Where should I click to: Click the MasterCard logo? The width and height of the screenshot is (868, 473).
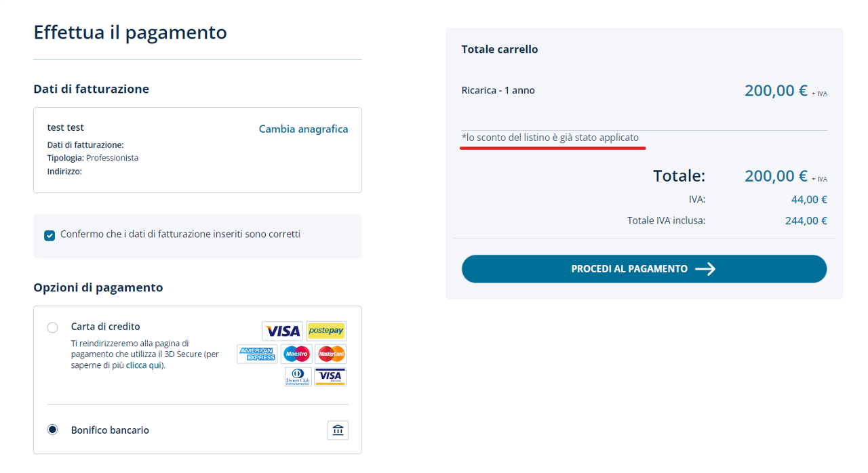(x=332, y=354)
